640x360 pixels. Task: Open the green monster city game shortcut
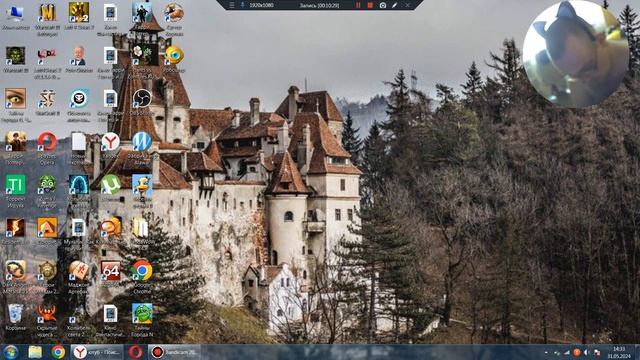click(x=142, y=313)
